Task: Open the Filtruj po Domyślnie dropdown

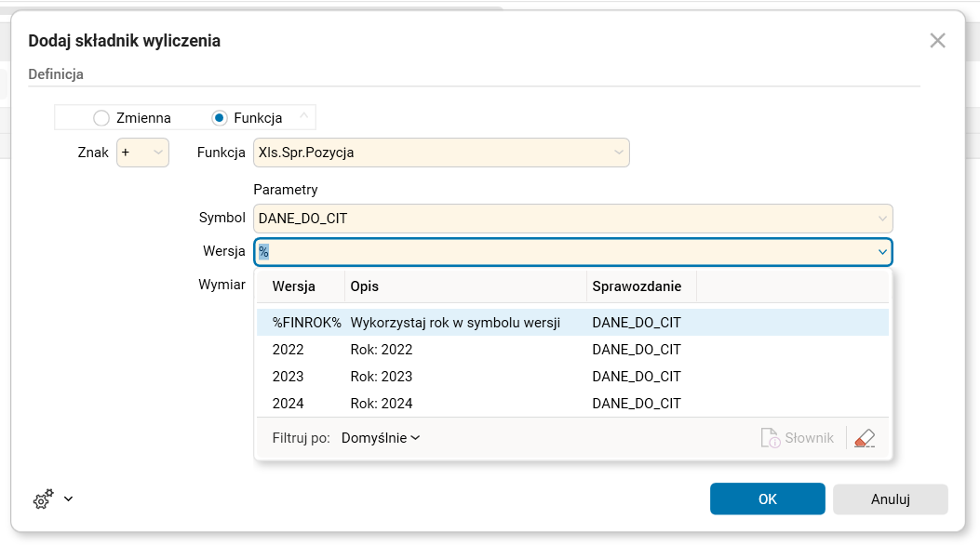Action: (382, 438)
